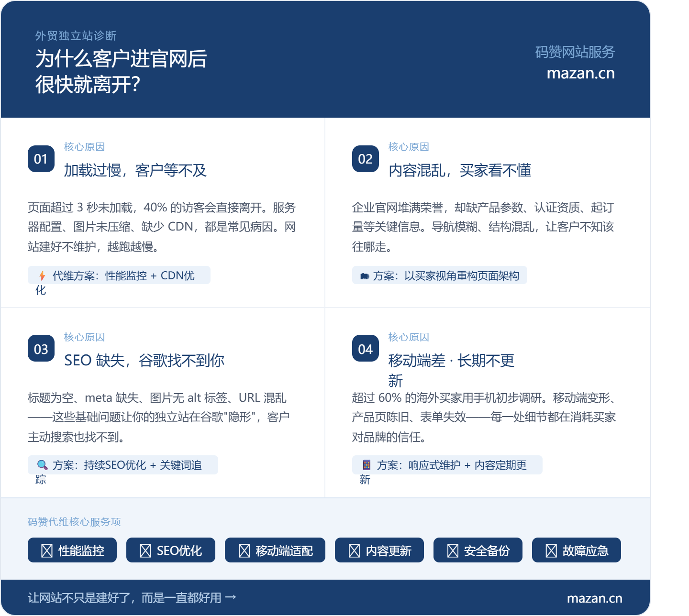
Task: Click the 01 number badge
Action: [41, 159]
